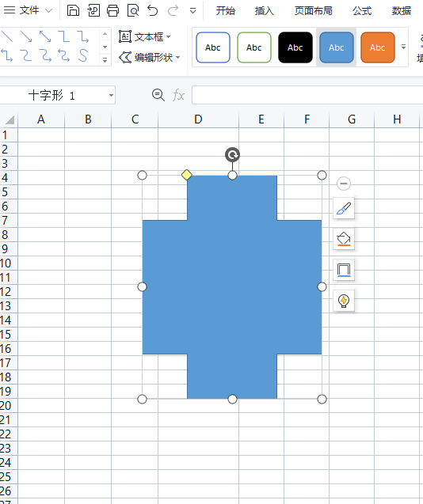423x504 pixels.
Task: Select the elbow double-arrow connector shape
Action: 7,55
